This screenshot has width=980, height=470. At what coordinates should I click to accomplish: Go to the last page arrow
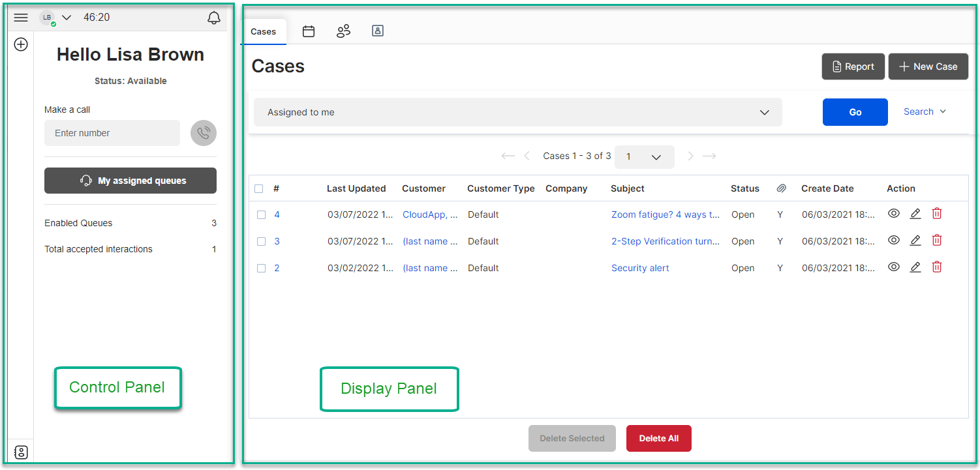pos(709,156)
